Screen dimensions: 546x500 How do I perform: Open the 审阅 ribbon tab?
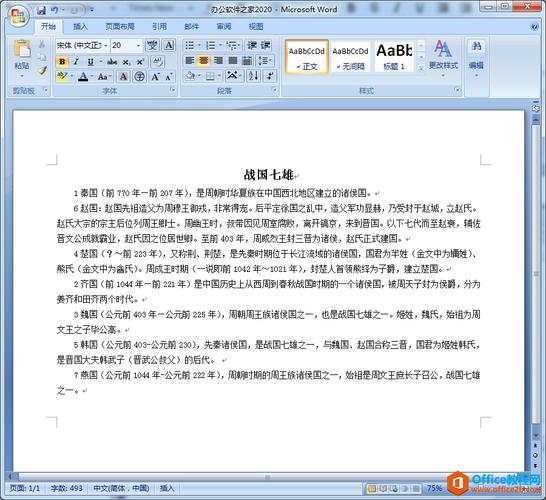click(x=224, y=26)
